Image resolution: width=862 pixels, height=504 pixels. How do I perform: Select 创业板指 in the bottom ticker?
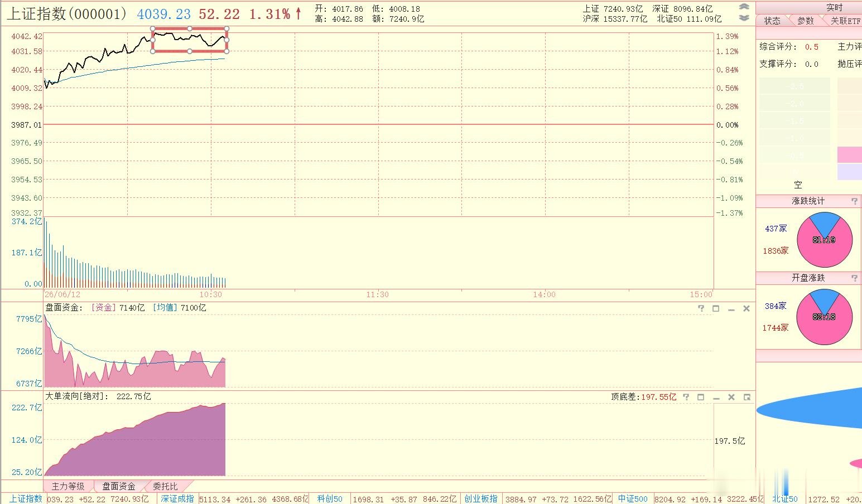(x=481, y=499)
